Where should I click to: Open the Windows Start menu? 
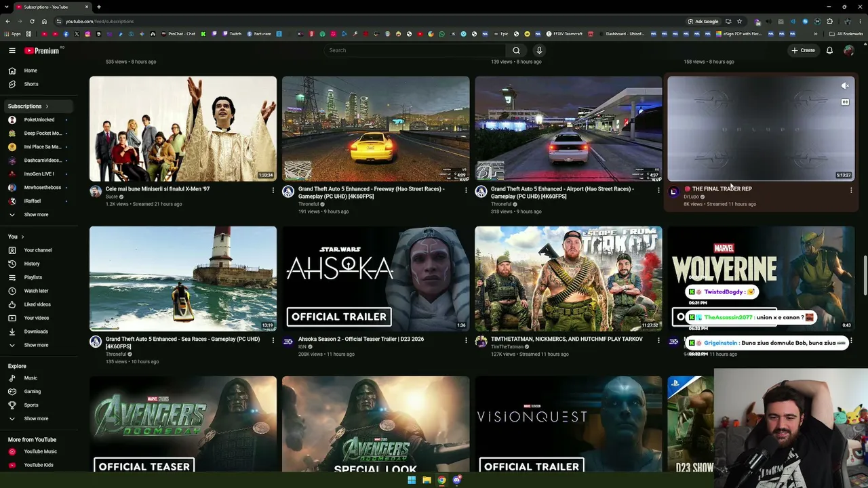click(x=411, y=480)
